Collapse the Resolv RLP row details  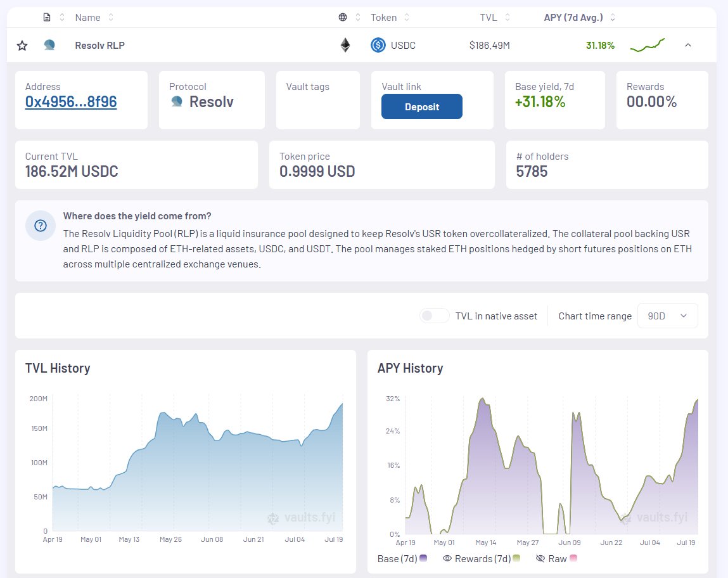688,45
